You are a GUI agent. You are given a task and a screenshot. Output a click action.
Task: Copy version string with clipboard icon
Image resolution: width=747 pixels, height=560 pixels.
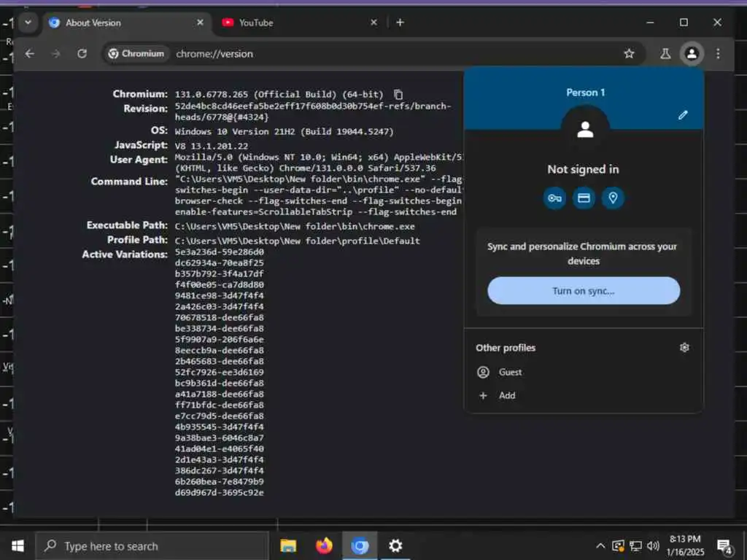tap(398, 94)
